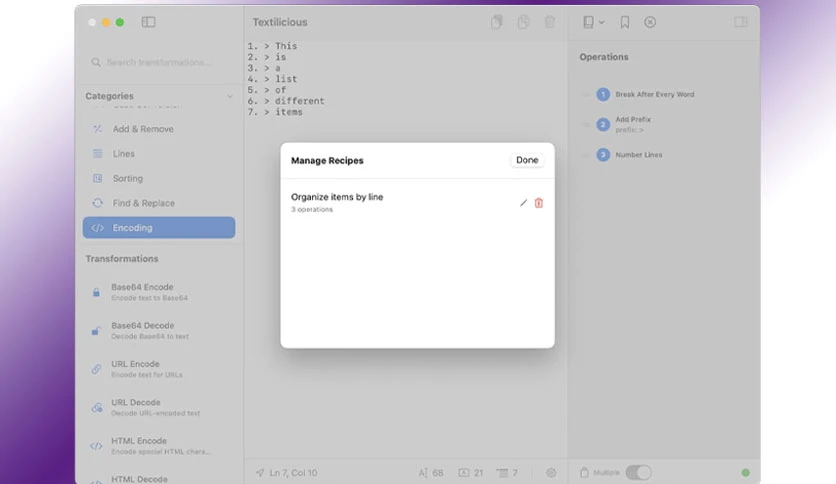Toggle the Break After Every Word operation
This screenshot has width=836, height=484.
586,94
